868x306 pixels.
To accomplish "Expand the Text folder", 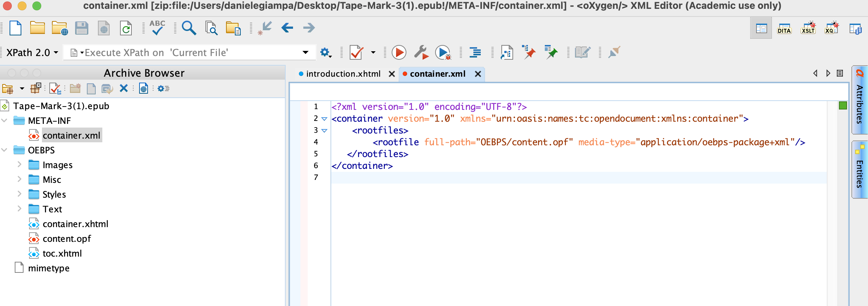I will (20, 209).
